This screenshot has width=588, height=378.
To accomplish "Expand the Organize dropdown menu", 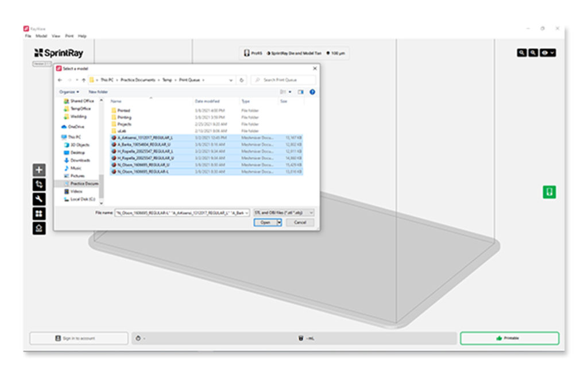I will point(69,92).
